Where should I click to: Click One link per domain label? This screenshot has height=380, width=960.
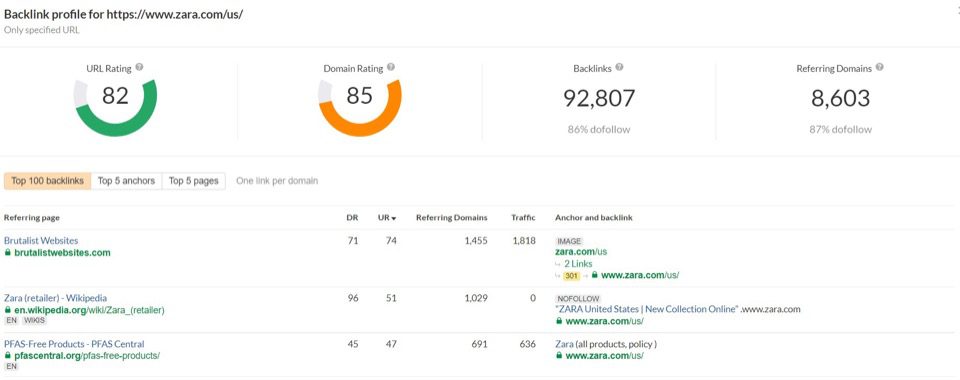pos(277,181)
